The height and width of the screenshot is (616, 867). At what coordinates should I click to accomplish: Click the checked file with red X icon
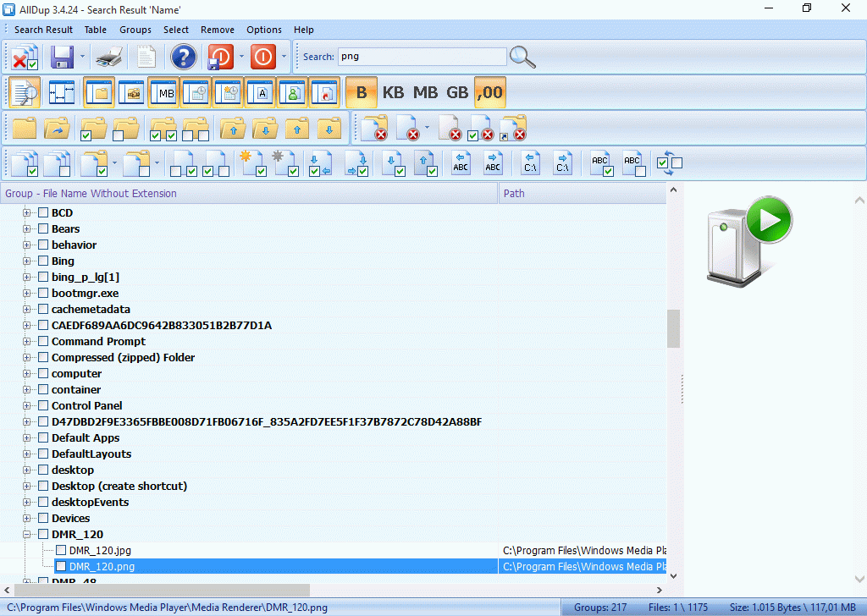tap(480, 128)
